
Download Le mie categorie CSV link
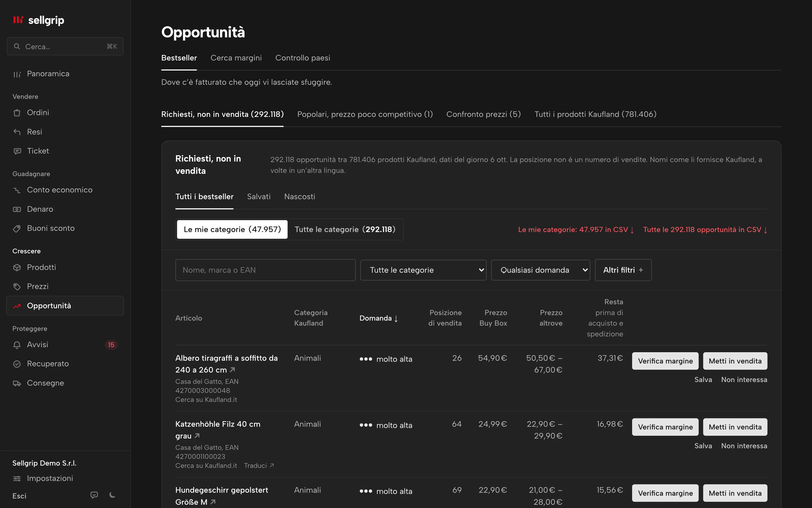click(x=576, y=230)
